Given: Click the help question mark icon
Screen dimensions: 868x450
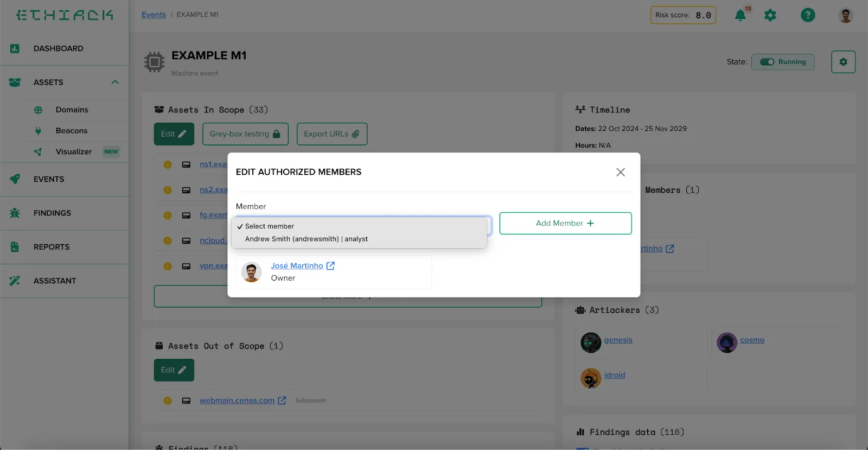Looking at the screenshot, I should [807, 15].
